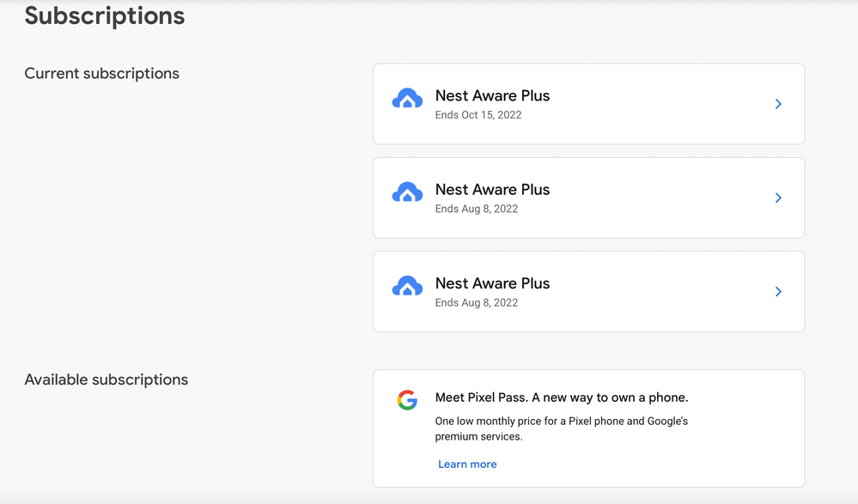Click the Google G logo in the Pixel Pass card
The height and width of the screenshot is (504, 858).
[407, 400]
